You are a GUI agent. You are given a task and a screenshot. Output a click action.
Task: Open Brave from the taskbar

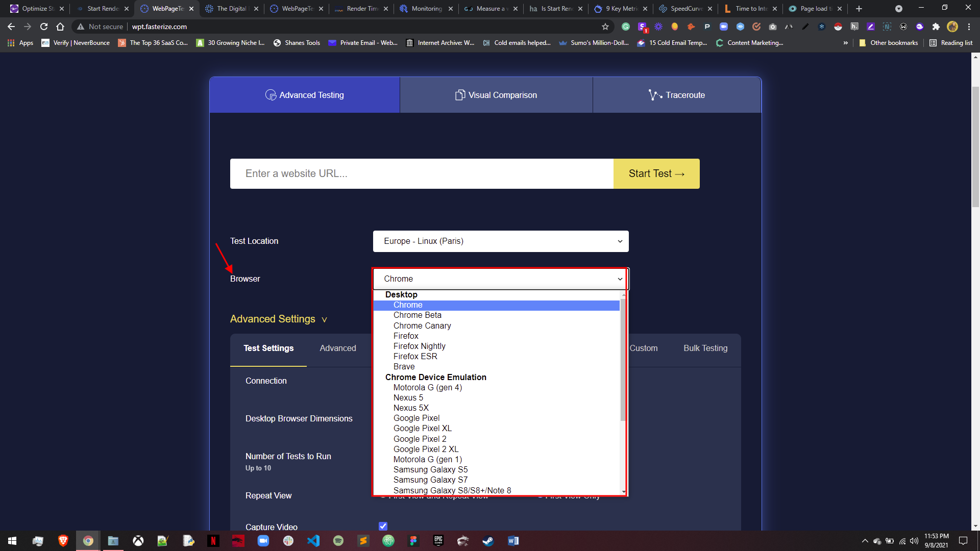click(63, 541)
